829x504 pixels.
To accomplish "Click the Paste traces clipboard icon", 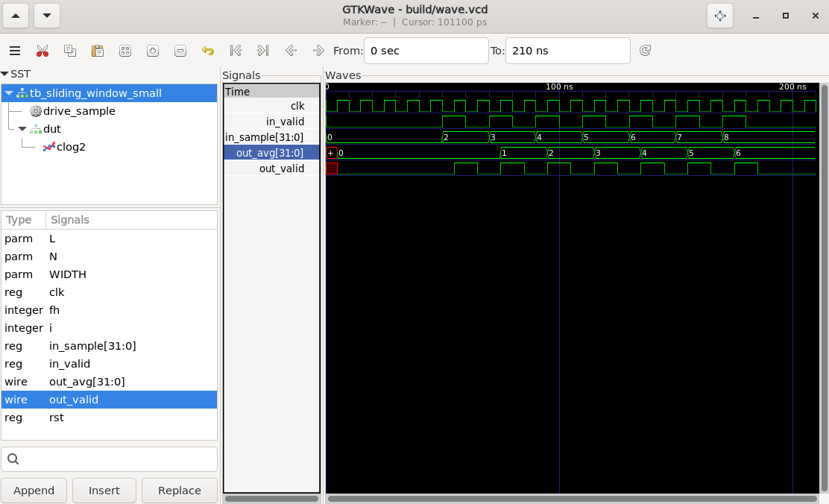I will point(98,51).
